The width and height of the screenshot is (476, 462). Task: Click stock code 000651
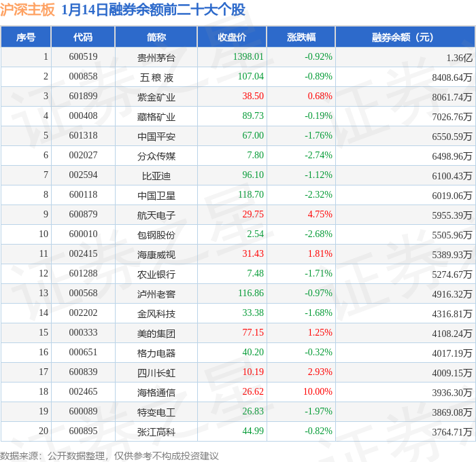click(83, 353)
